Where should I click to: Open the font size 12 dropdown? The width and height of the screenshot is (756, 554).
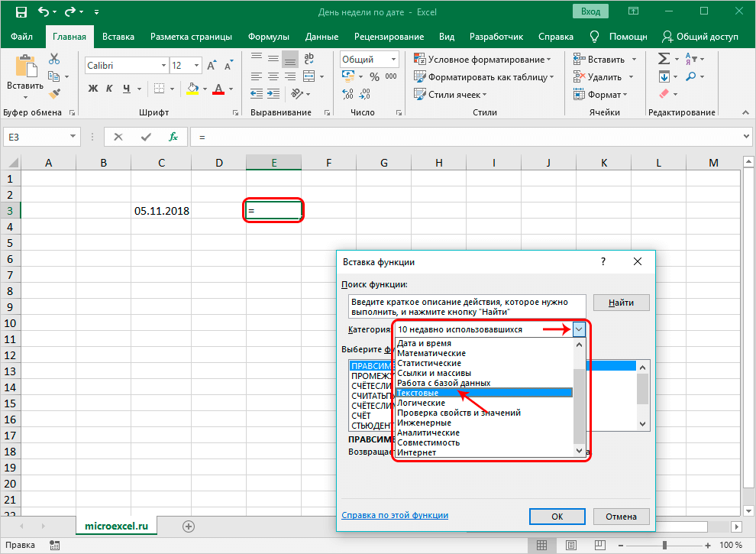197,65
